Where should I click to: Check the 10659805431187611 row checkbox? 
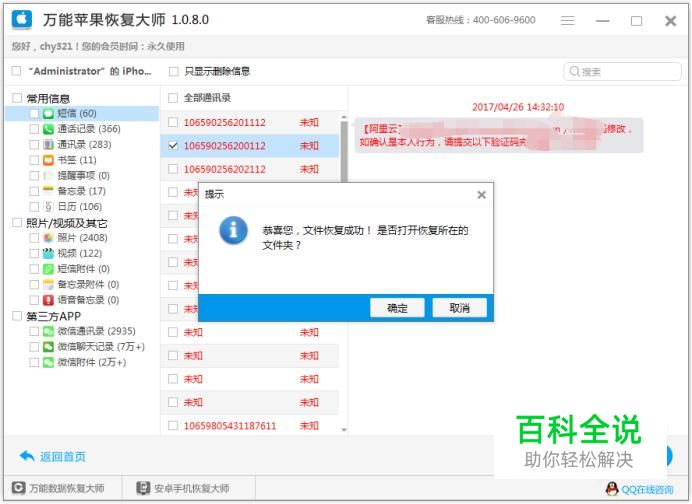click(x=173, y=425)
